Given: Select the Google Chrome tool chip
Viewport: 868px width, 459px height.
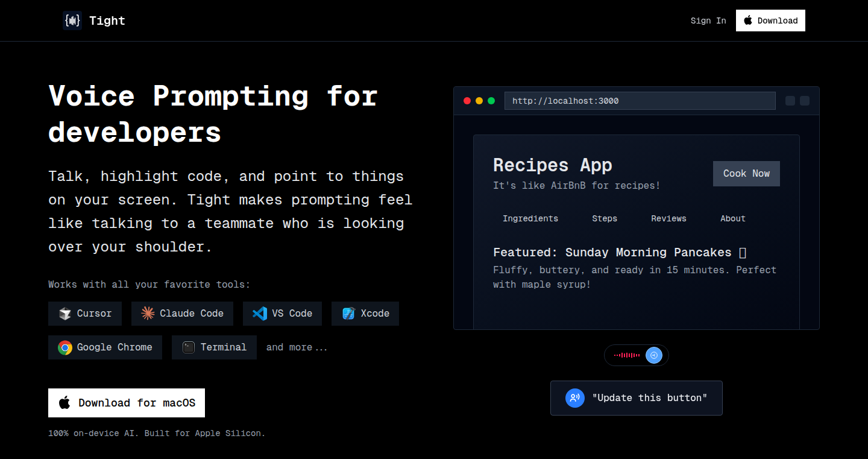Looking at the screenshot, I should pos(105,347).
